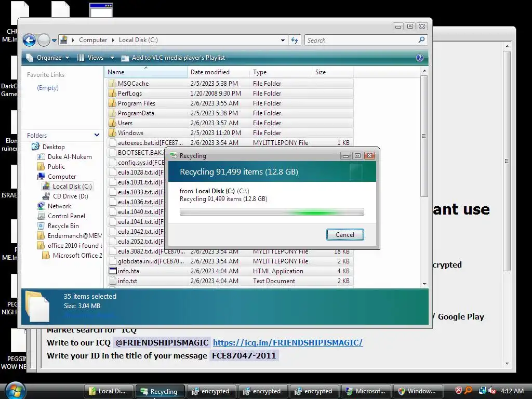This screenshot has width=532, height=399.
Task: Select Endermanch@MEM folder in the tree
Action: click(x=74, y=235)
